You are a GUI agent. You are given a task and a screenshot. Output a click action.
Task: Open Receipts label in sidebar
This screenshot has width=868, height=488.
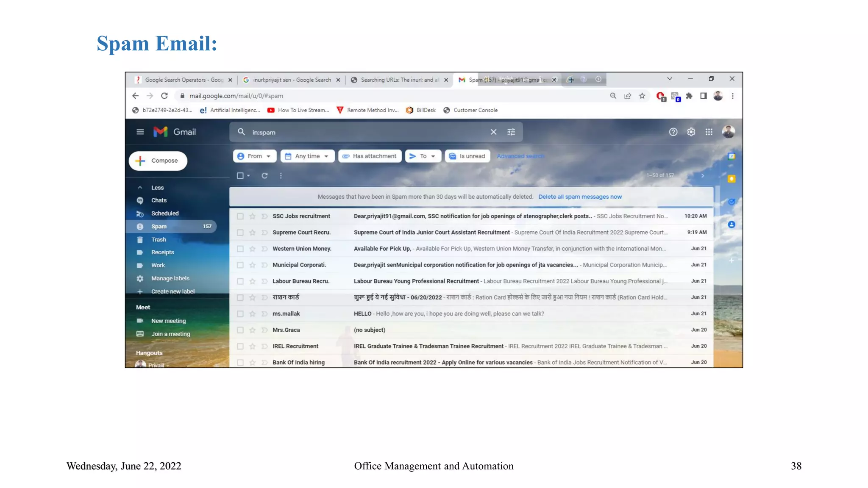(x=162, y=252)
